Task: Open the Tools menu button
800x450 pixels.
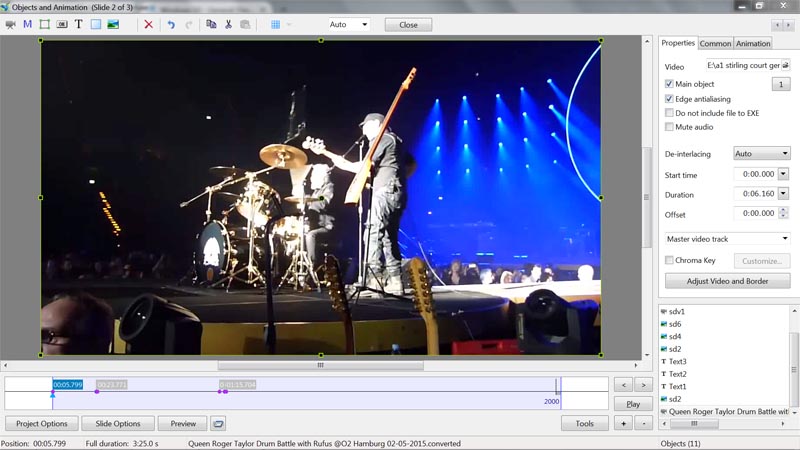Action: 585,423
